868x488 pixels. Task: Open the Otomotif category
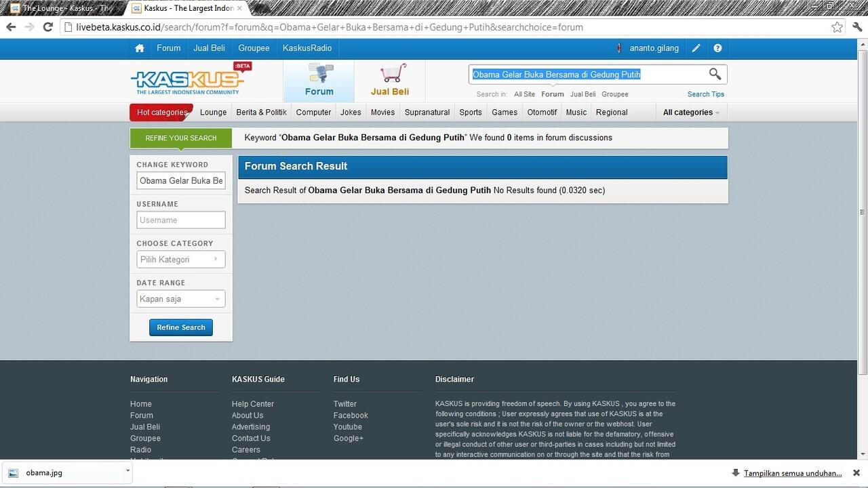542,113
